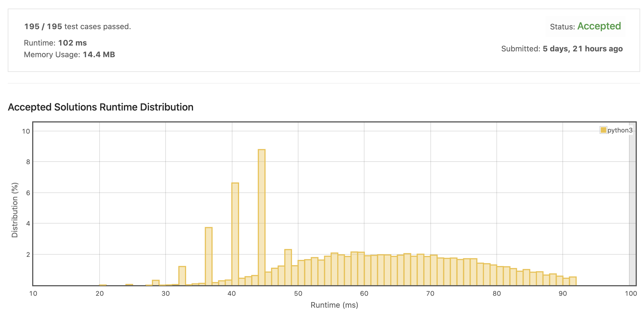This screenshot has width=644, height=316.
Task: Click the last bar past 90 ms
Action: [x=573, y=281]
